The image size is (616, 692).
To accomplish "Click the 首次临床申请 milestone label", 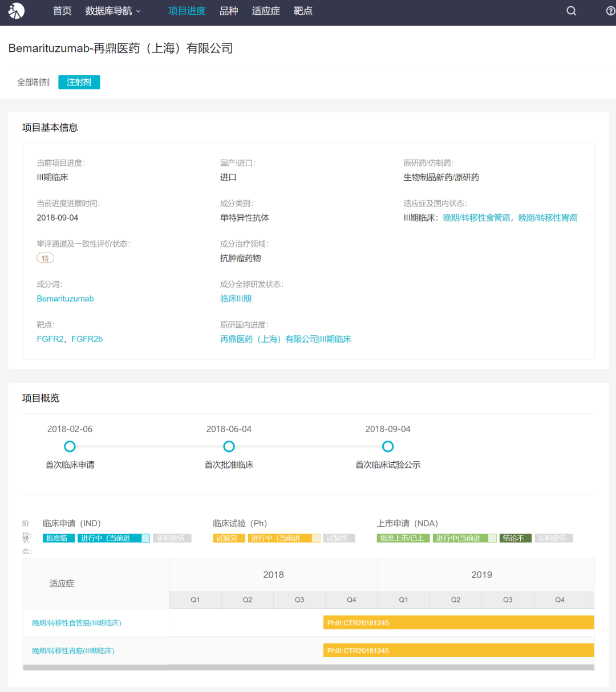I will [70, 465].
